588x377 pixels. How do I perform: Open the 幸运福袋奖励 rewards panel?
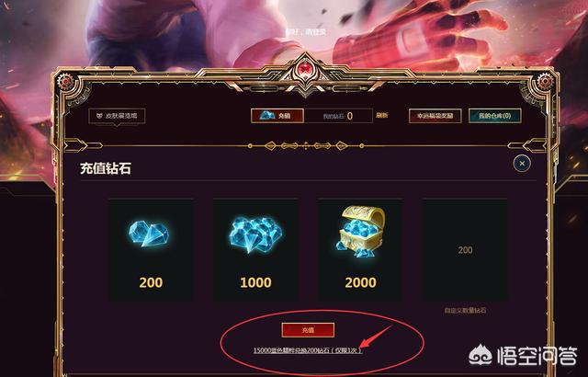tap(435, 116)
